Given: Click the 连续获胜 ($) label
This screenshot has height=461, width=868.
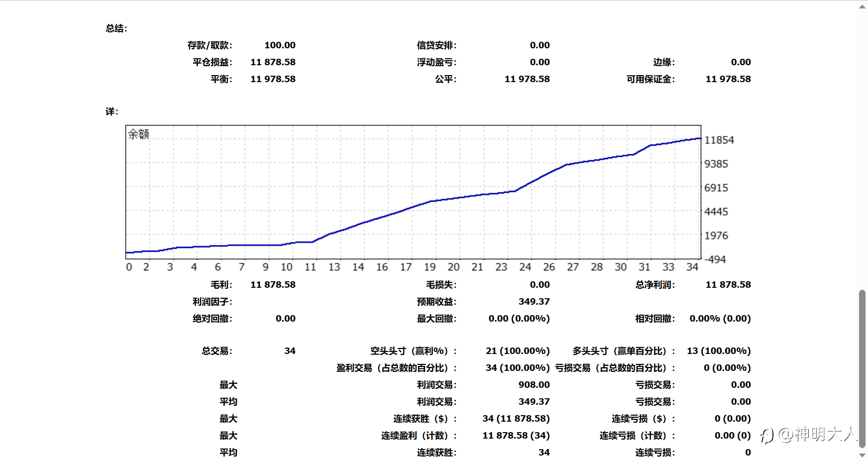Looking at the screenshot, I should click(x=425, y=419).
